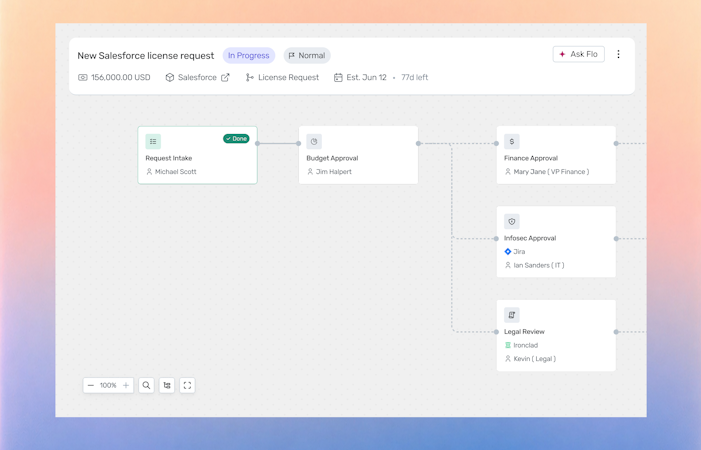The height and width of the screenshot is (450, 701).
Task: Click assignee Michael Scott
Action: (x=175, y=172)
